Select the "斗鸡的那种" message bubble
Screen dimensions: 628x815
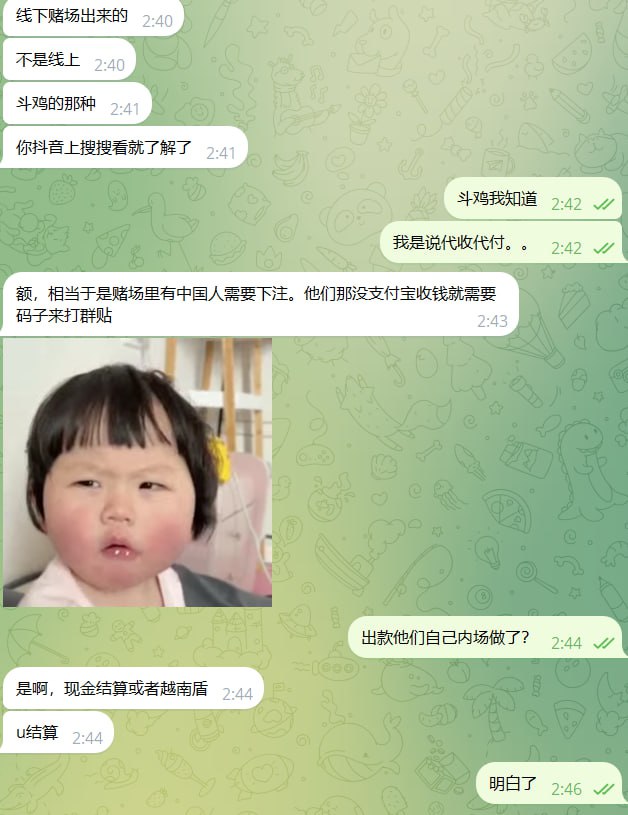tap(76, 104)
